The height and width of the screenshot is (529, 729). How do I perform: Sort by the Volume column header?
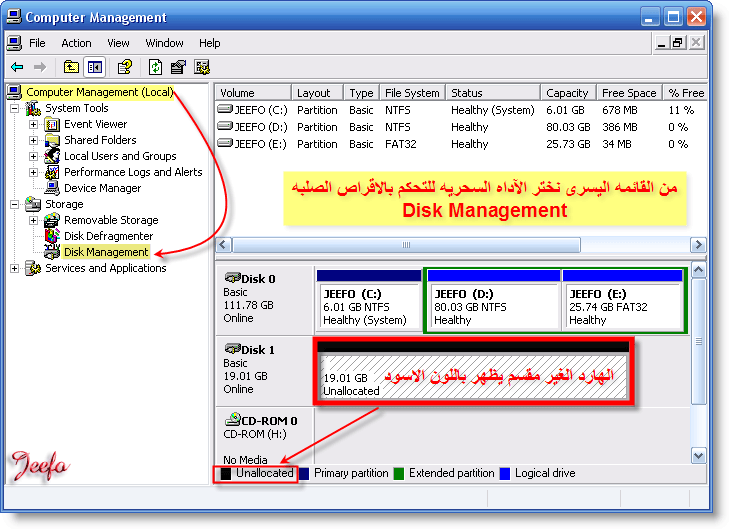[253, 93]
